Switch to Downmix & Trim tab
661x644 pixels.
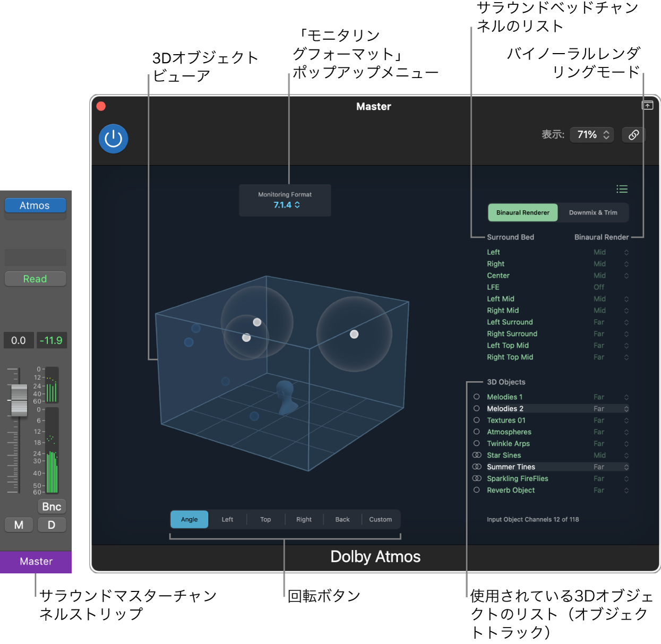(x=593, y=212)
